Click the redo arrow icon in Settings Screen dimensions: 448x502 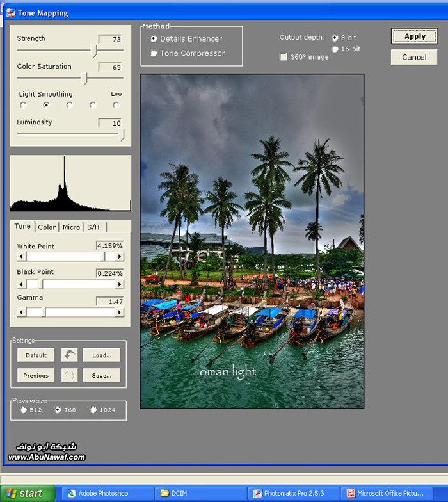click(x=69, y=375)
